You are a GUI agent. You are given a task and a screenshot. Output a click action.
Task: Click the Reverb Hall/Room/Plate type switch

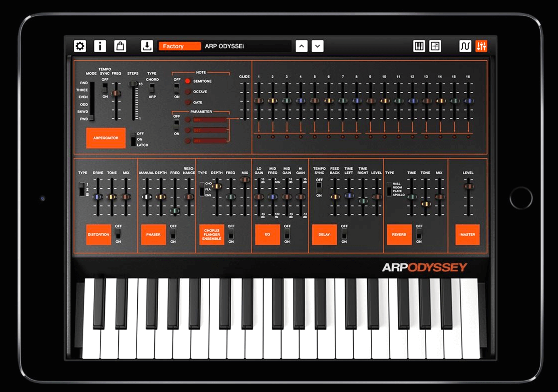pos(389,189)
